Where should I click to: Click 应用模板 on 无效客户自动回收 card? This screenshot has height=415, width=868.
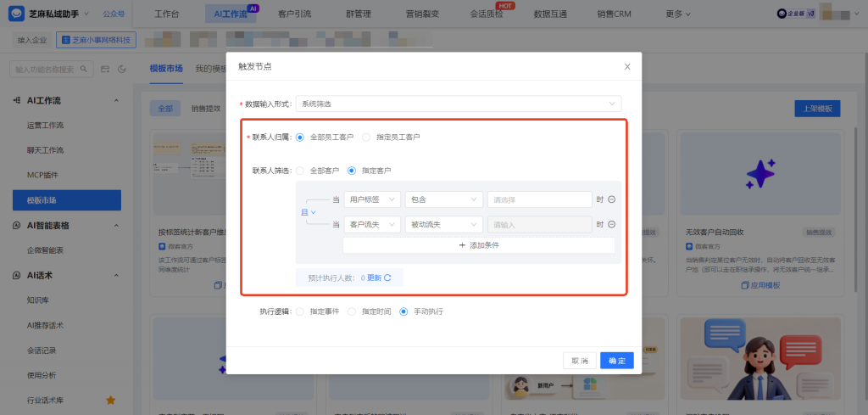(761, 285)
